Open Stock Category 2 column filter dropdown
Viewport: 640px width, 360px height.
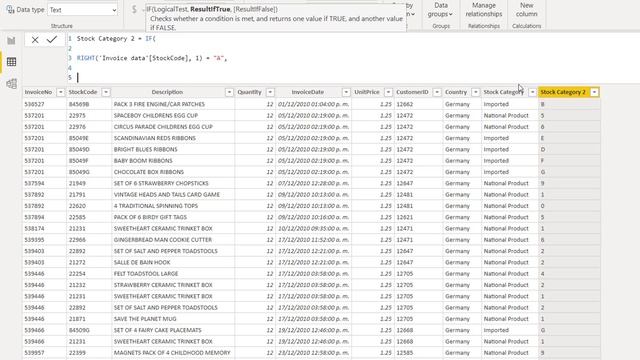pos(594,92)
